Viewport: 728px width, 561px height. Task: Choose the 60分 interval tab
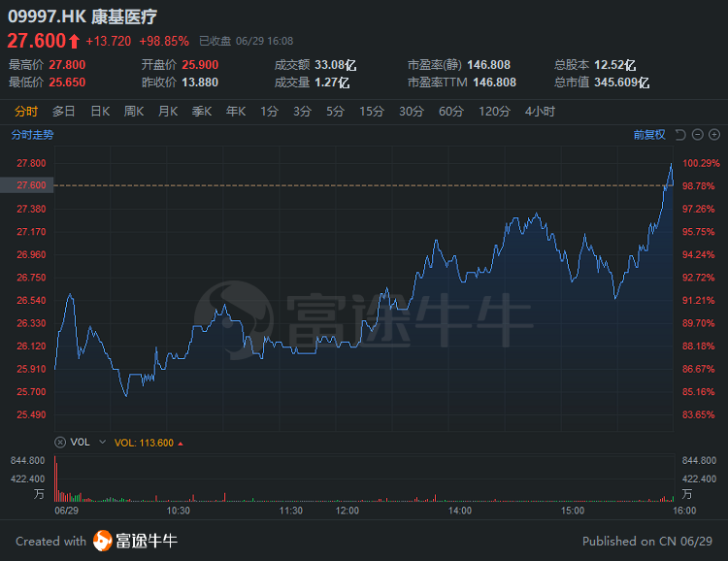[450, 112]
